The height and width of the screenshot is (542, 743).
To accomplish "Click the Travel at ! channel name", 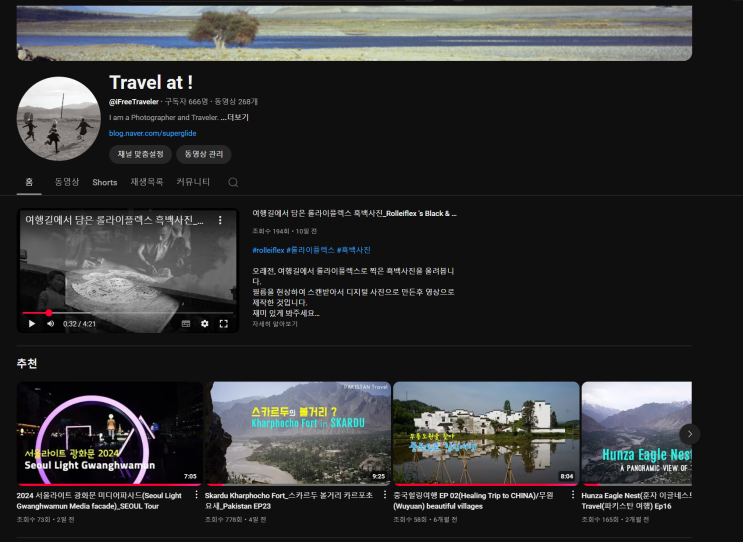I will (151, 82).
